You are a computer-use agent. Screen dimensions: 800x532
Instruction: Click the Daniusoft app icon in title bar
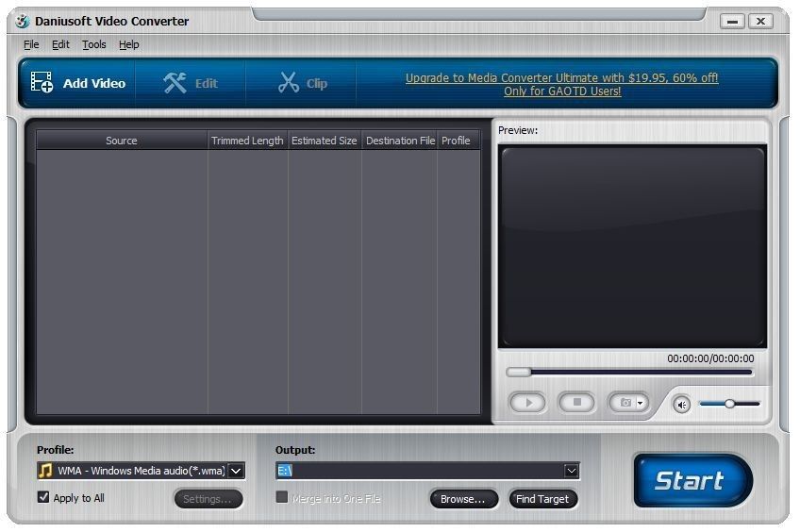pyautogui.click(x=22, y=21)
